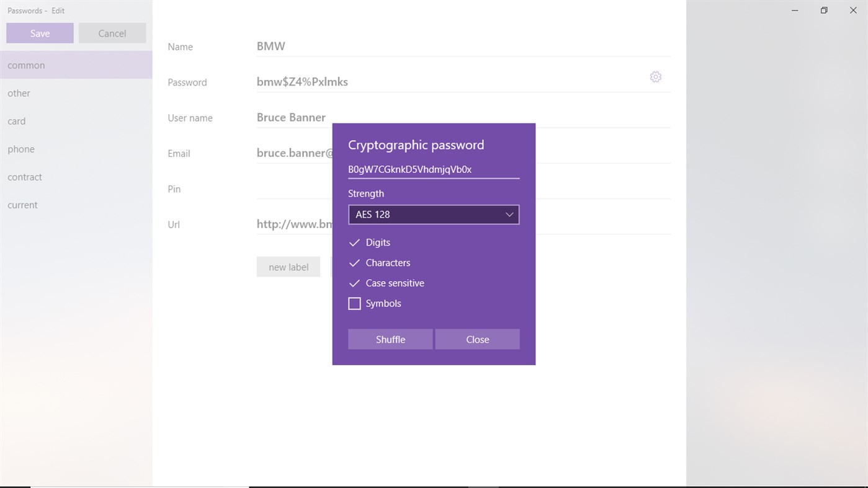Image resolution: width=868 pixels, height=488 pixels.
Task: Select the common category
Action: click(26, 65)
